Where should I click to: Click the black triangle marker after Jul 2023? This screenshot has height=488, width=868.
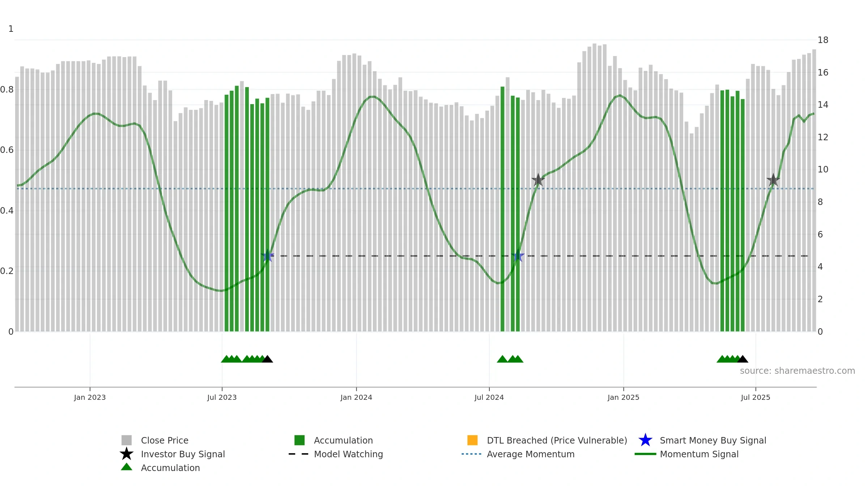coord(267,359)
